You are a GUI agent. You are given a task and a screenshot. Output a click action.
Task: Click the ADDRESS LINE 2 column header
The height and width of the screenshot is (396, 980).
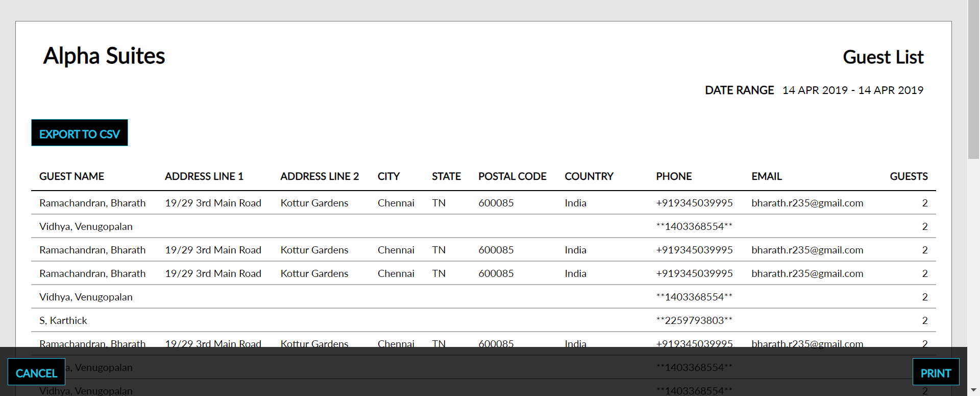320,176
